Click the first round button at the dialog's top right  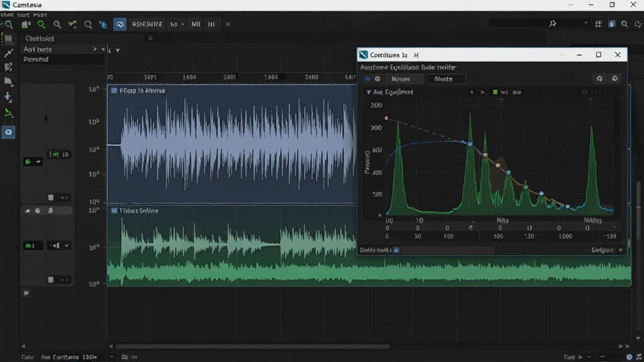coord(599,79)
